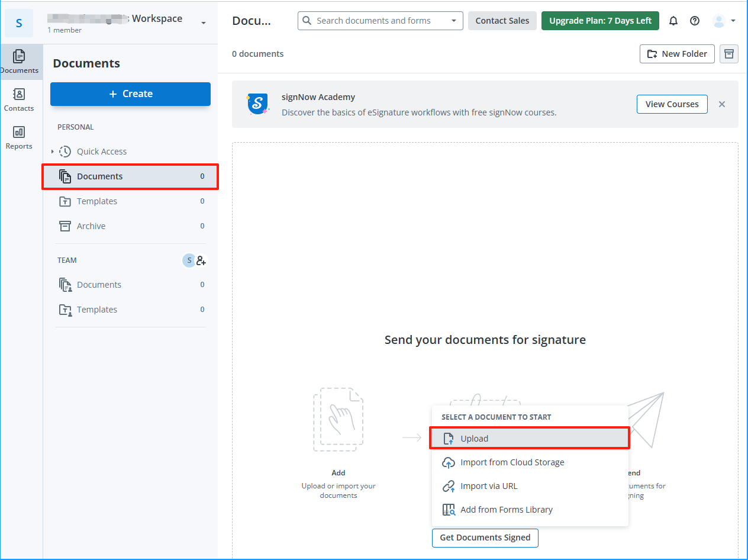The image size is (748, 560).
Task: Choose Add from Forms Library
Action: click(530, 510)
